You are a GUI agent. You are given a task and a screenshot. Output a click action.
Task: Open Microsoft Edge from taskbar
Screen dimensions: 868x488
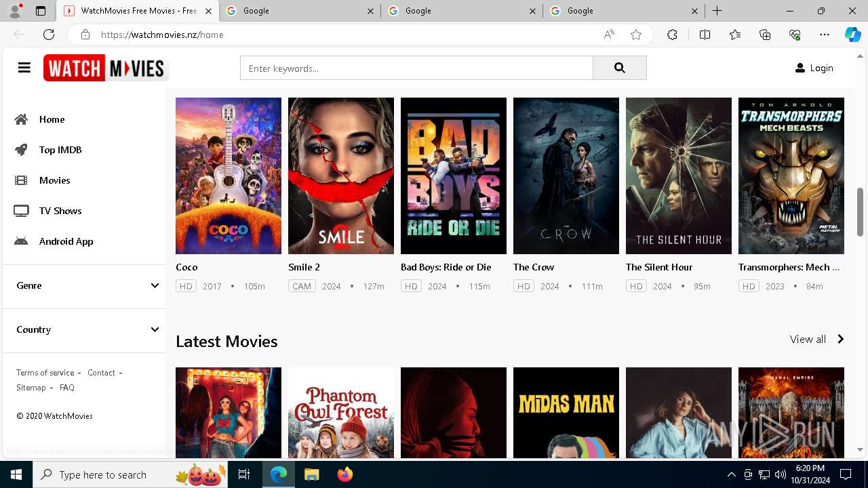[x=279, y=474]
